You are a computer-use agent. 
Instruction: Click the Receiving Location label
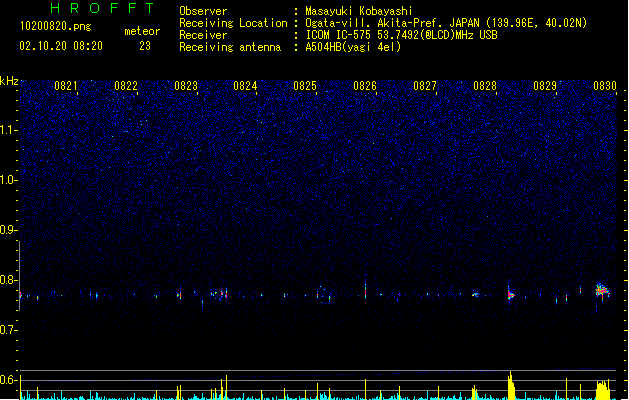pos(233,23)
